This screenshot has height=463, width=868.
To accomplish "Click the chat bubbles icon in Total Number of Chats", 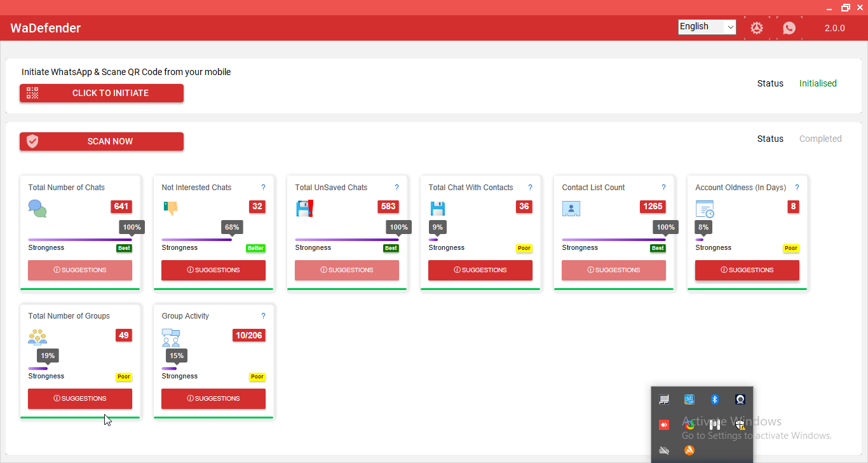I will pyautogui.click(x=37, y=209).
